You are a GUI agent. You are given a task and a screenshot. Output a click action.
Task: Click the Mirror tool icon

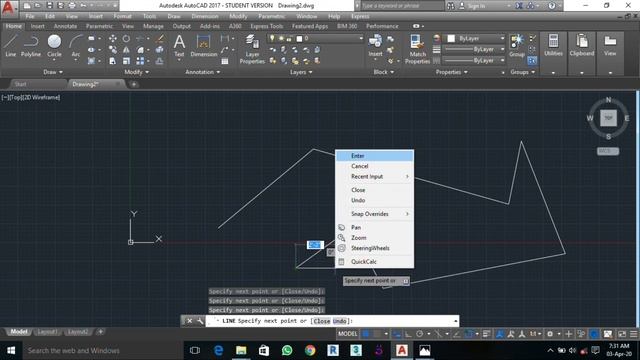click(127, 50)
